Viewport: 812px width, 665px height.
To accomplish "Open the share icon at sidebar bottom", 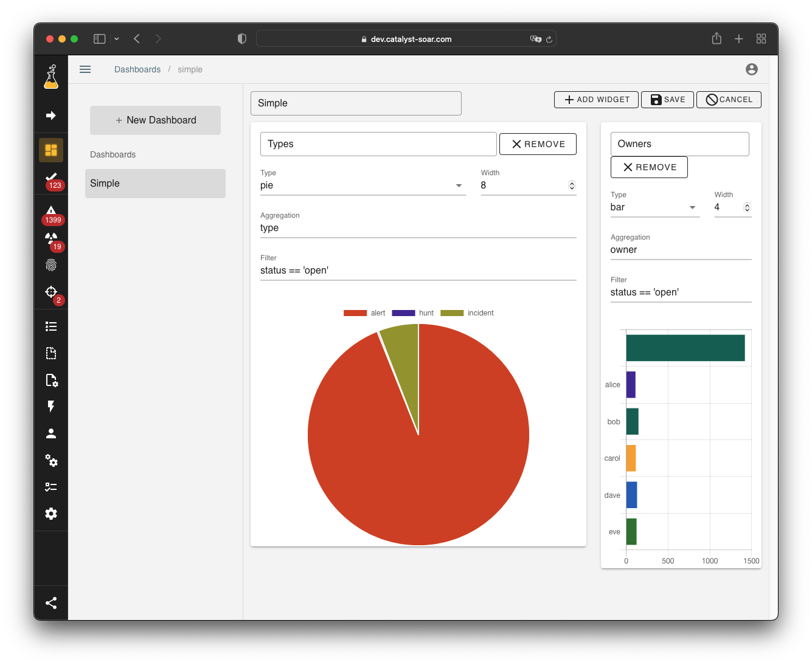I will pyautogui.click(x=51, y=603).
